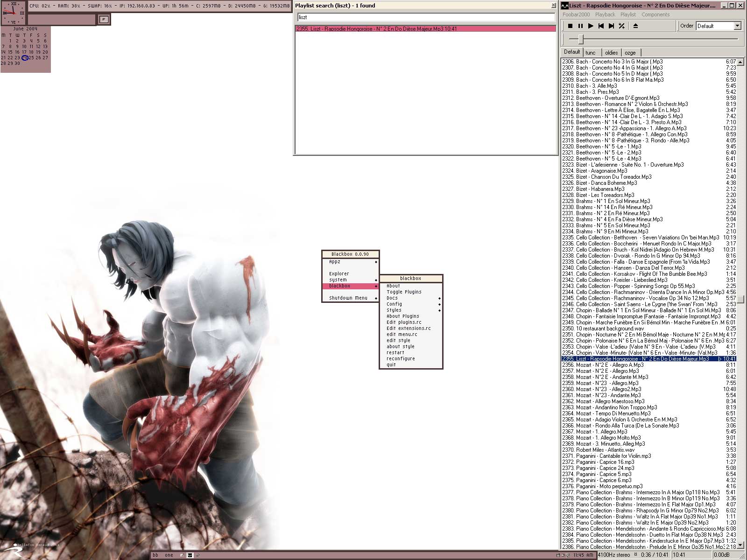Click the playlist scrollbar up arrow

pyautogui.click(x=740, y=62)
